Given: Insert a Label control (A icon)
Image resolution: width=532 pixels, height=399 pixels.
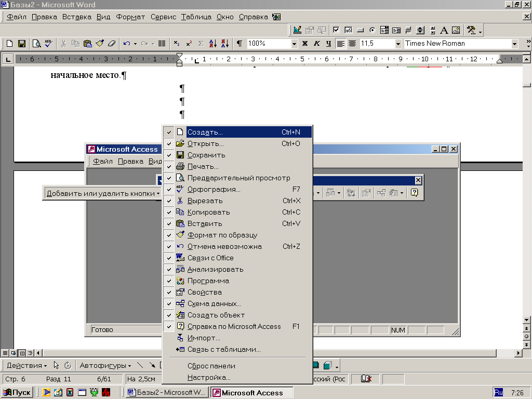Looking at the screenshot, I should tap(444, 30).
